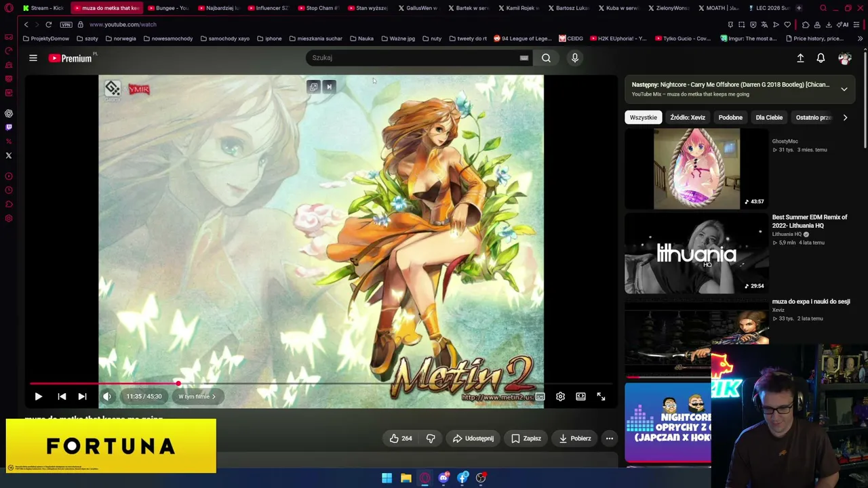Go back in browser history
This screenshot has height=488, width=868.
26,24
